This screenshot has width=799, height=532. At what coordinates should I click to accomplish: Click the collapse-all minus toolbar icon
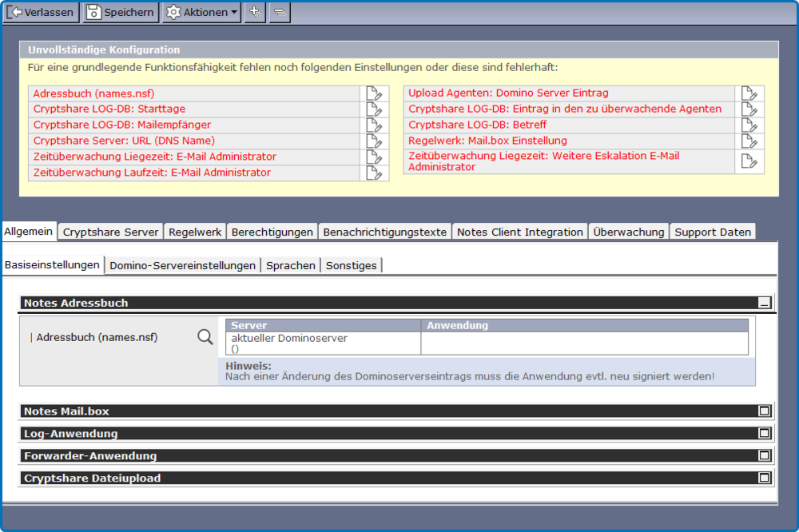pyautogui.click(x=280, y=12)
